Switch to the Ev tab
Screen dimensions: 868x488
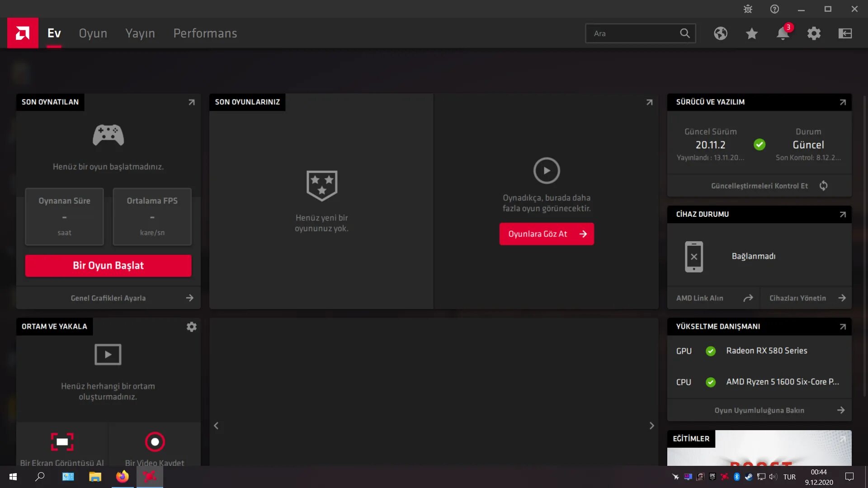(x=54, y=33)
